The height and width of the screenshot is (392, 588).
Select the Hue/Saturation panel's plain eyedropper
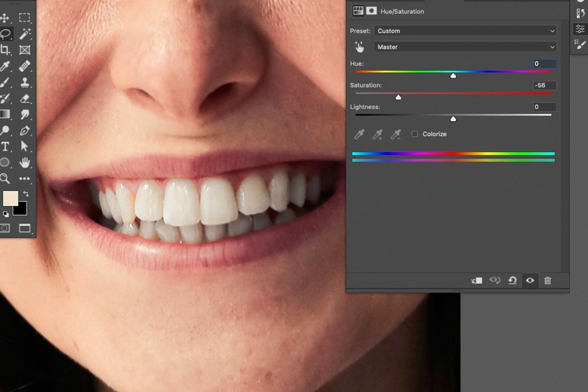point(359,134)
